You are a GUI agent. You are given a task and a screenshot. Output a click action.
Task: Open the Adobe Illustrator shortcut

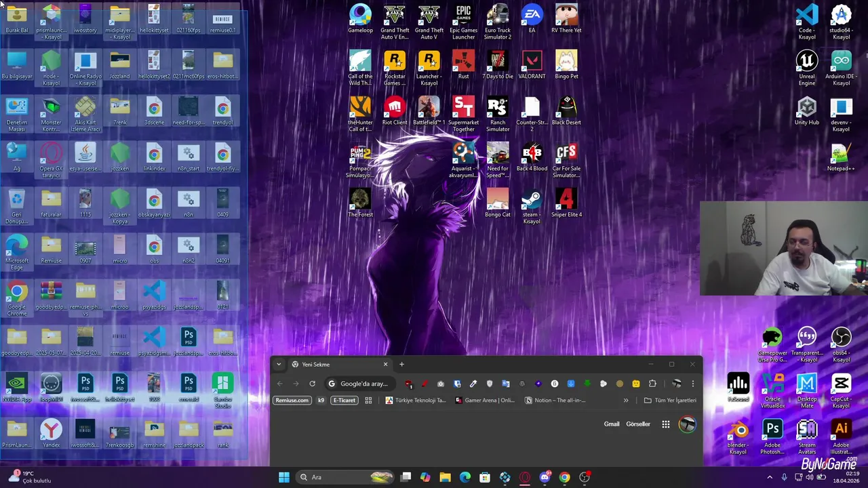[841, 436]
